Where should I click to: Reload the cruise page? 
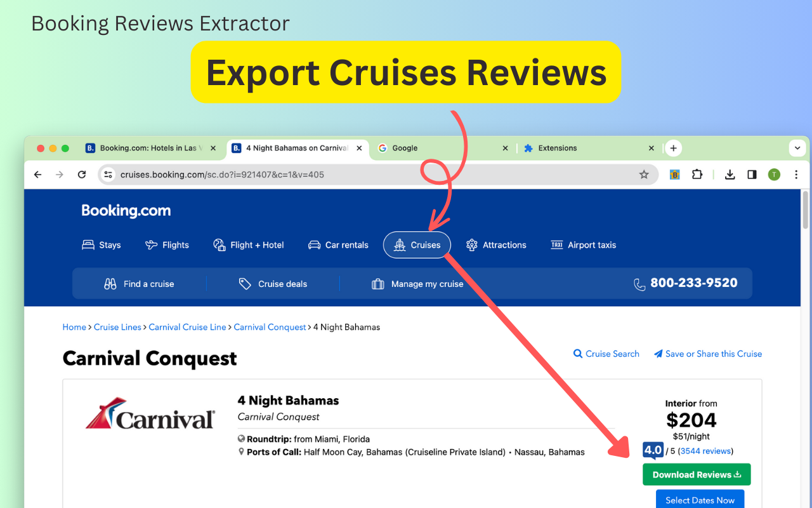coord(82,175)
